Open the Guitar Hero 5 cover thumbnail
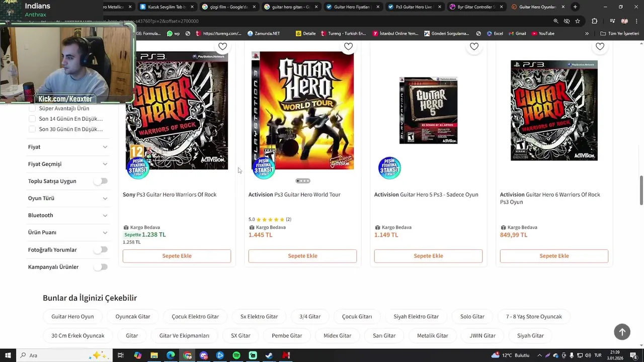This screenshot has height=362, width=644. (428, 111)
